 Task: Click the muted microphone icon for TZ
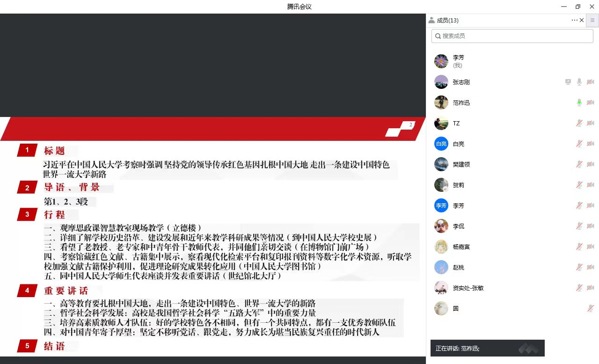pos(579,124)
